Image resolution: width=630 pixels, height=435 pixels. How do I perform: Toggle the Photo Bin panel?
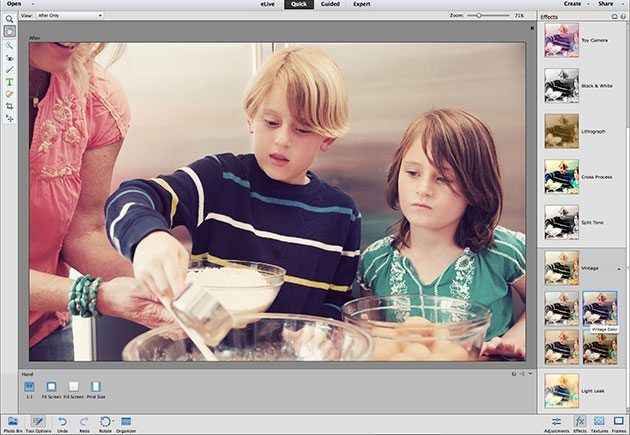(12, 422)
